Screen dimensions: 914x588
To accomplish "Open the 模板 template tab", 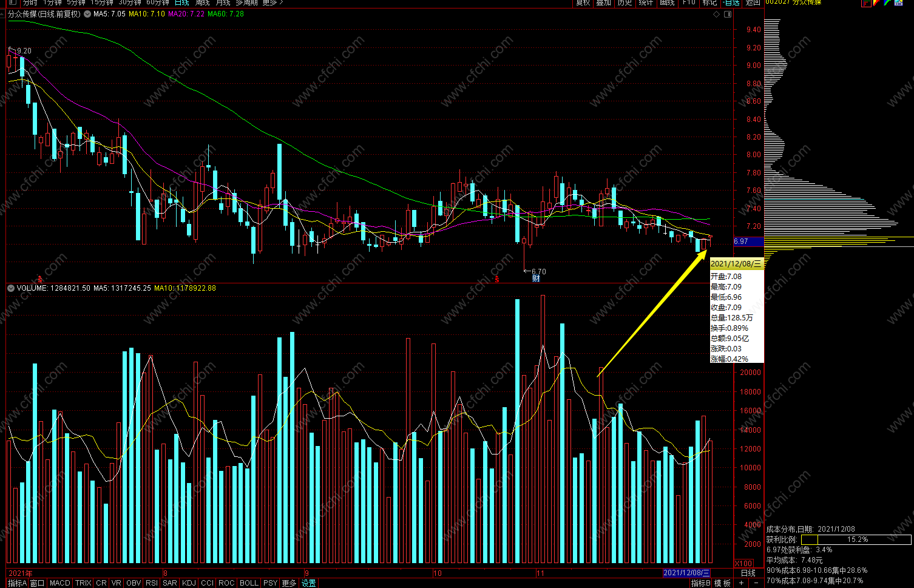I will tap(722, 583).
